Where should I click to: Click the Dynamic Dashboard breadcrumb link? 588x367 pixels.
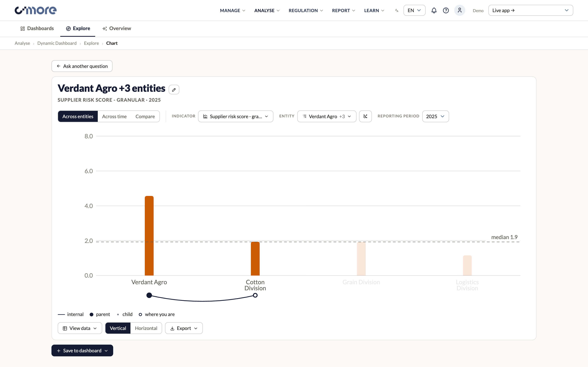57,43
